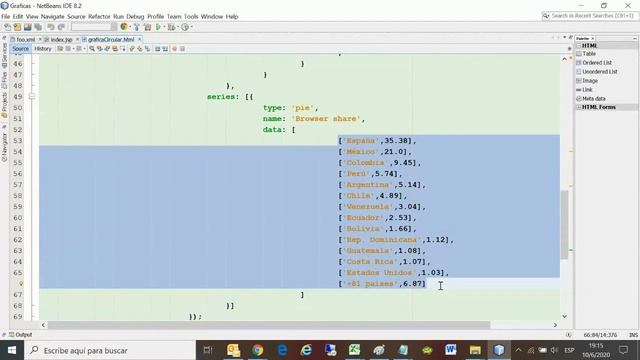Show hidden system tray icons chevron
Screen dimensions: 640x360
(518, 350)
